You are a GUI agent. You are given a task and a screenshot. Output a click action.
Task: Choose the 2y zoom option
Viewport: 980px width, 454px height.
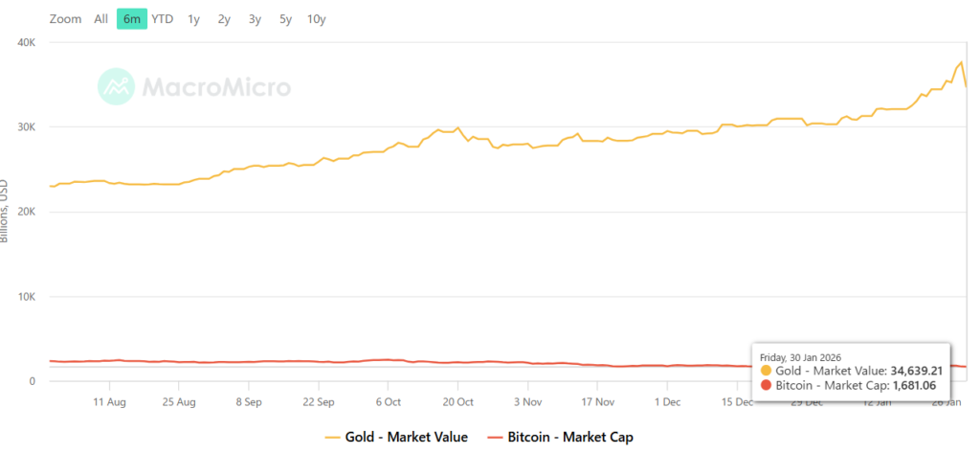(224, 19)
